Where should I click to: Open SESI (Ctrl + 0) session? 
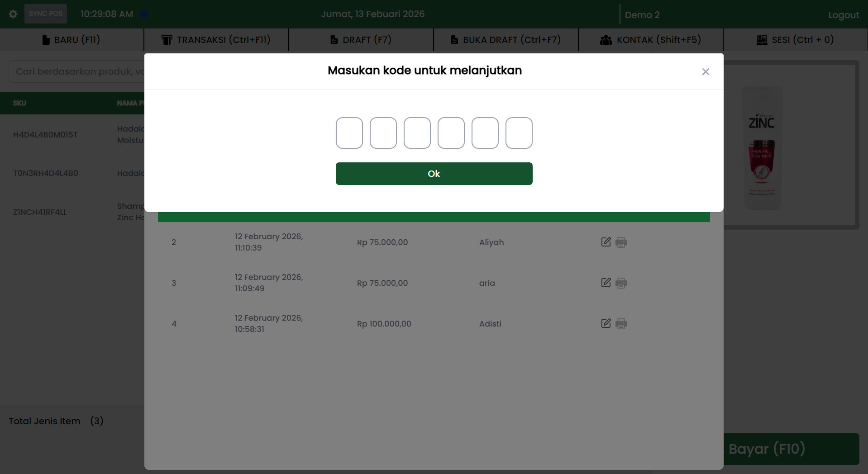click(x=795, y=40)
